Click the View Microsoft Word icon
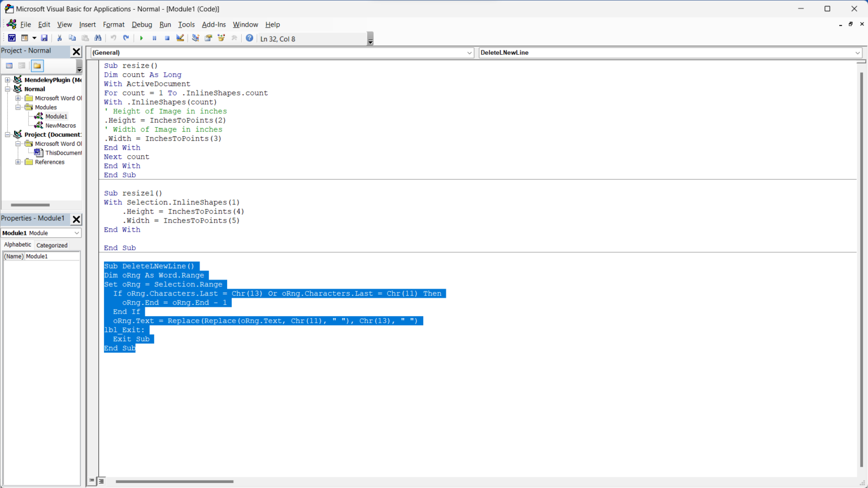 coord(11,38)
